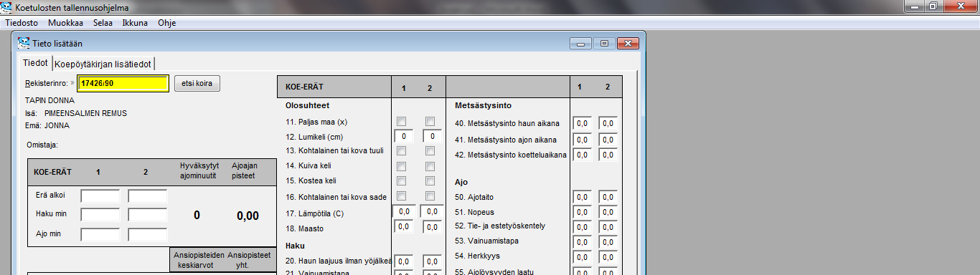This screenshot has height=275, width=980.
Task: Click Ajo min field for erä 1
Action: (100, 235)
